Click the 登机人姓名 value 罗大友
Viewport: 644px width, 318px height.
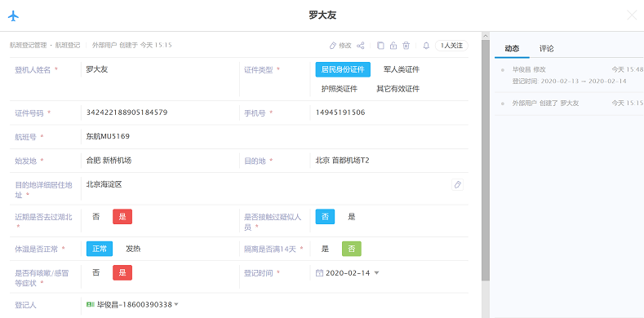pos(97,69)
